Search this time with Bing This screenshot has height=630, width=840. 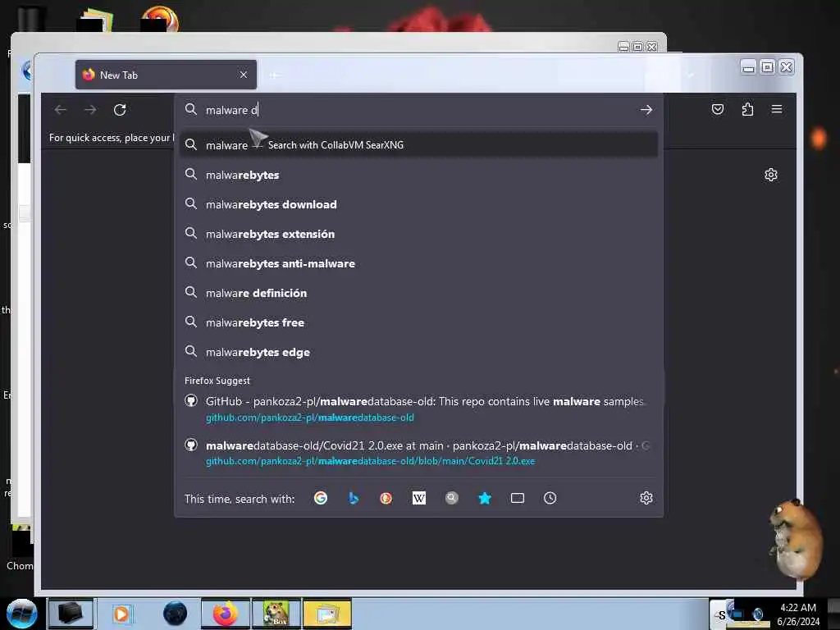click(x=353, y=498)
